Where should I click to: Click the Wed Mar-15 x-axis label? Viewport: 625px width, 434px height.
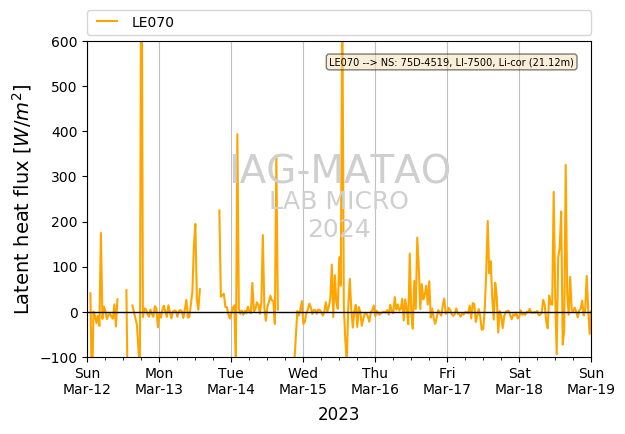coord(303,381)
